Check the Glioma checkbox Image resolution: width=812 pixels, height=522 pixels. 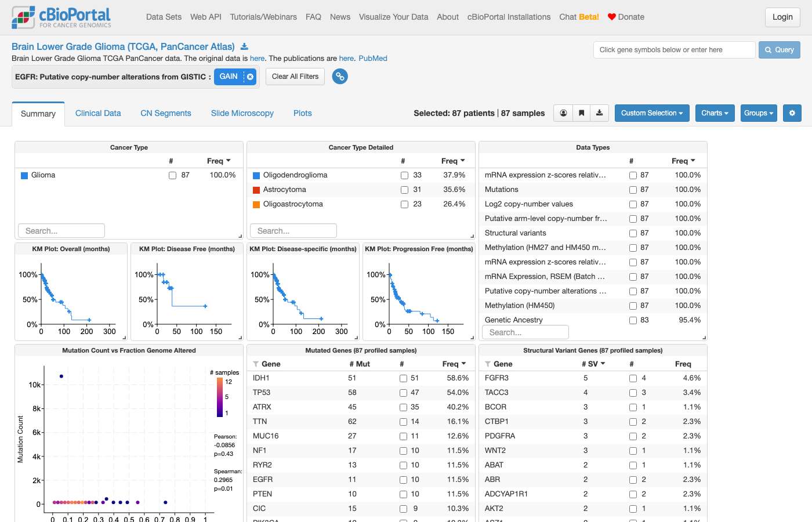172,175
